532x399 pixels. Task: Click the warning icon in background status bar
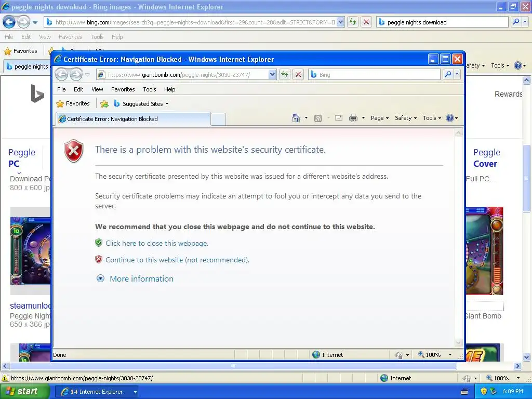coord(5,378)
